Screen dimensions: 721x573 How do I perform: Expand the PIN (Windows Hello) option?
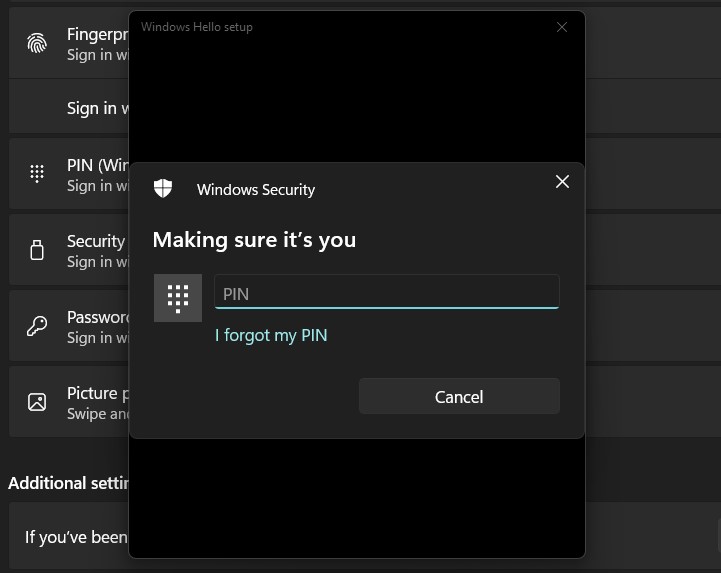coord(96,174)
